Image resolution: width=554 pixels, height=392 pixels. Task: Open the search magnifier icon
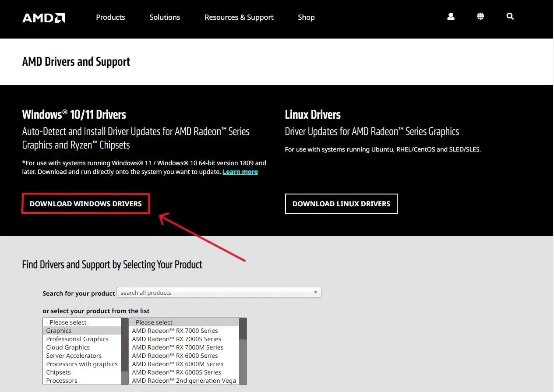tap(510, 17)
